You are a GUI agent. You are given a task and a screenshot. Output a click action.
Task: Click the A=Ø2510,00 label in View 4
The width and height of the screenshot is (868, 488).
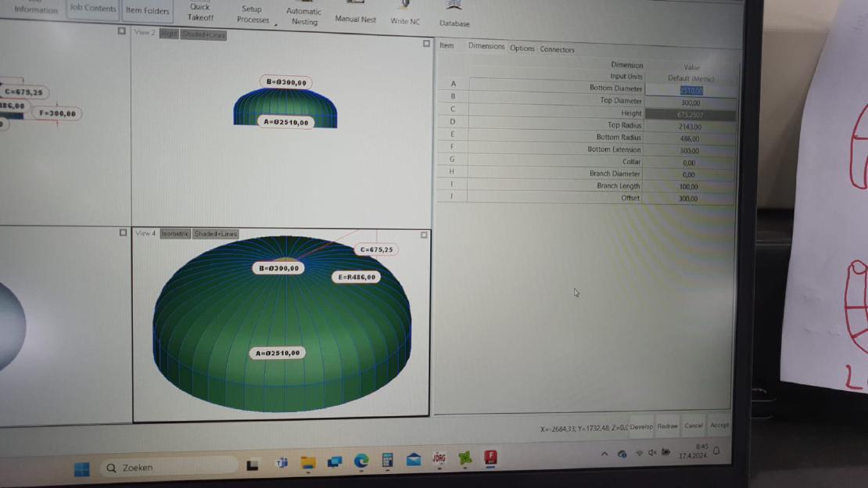point(278,353)
